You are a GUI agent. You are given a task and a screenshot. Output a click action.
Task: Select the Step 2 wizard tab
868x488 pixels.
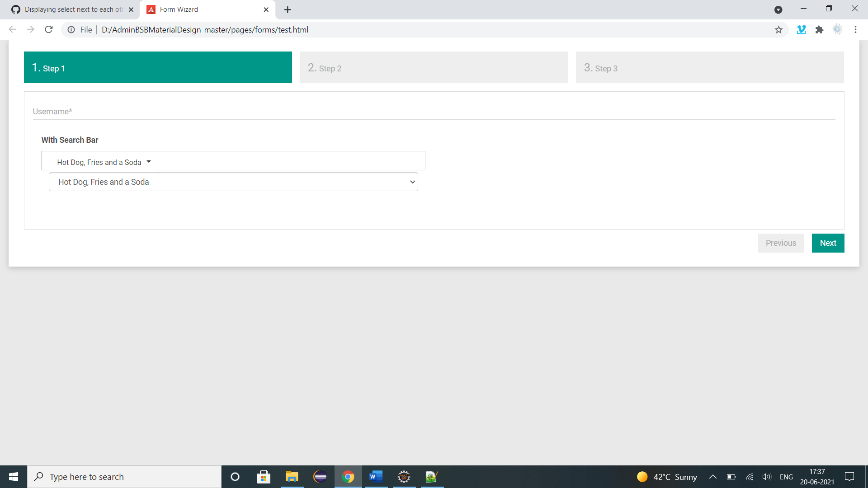point(434,67)
